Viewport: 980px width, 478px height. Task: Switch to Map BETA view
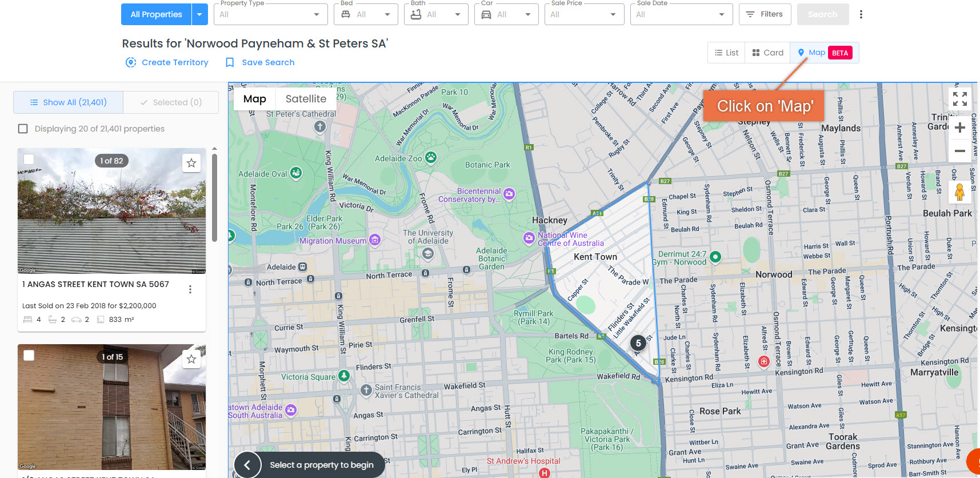pyautogui.click(x=825, y=53)
